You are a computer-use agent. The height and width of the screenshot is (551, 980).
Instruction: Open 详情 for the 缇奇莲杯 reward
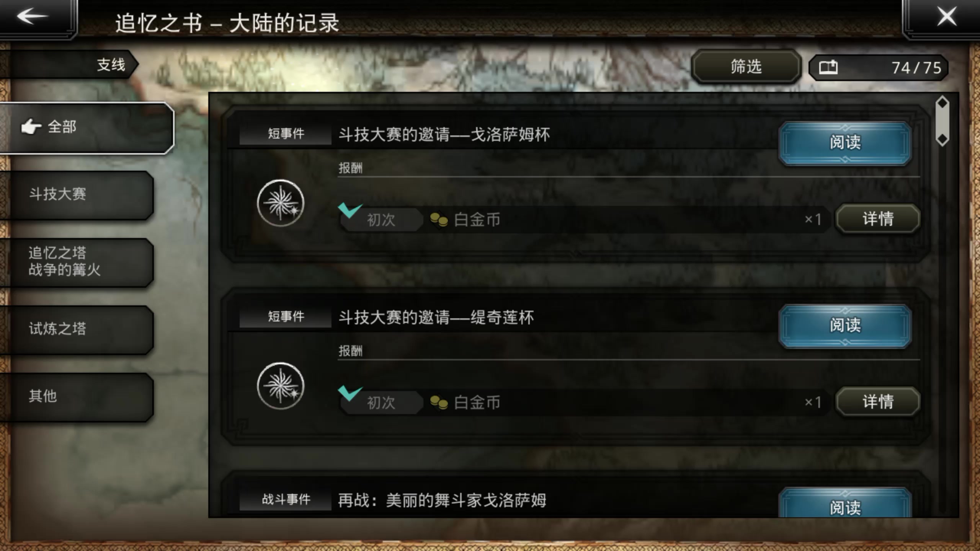(x=878, y=401)
